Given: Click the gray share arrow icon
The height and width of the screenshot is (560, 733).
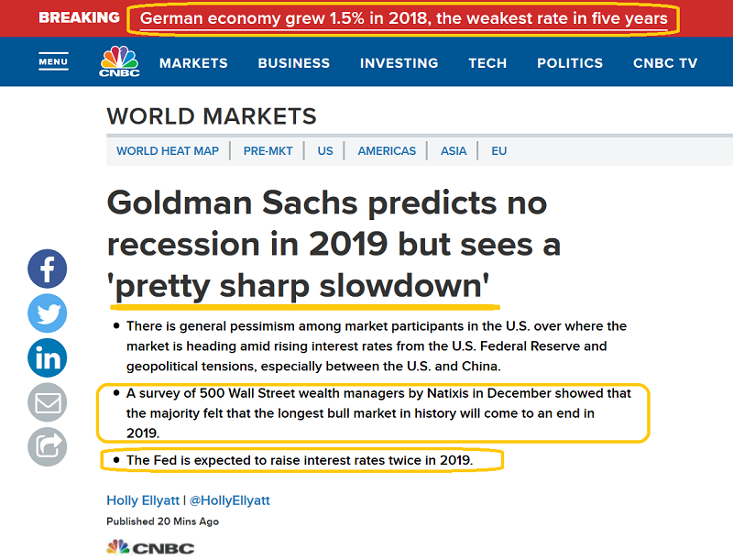Looking at the screenshot, I should [x=48, y=445].
